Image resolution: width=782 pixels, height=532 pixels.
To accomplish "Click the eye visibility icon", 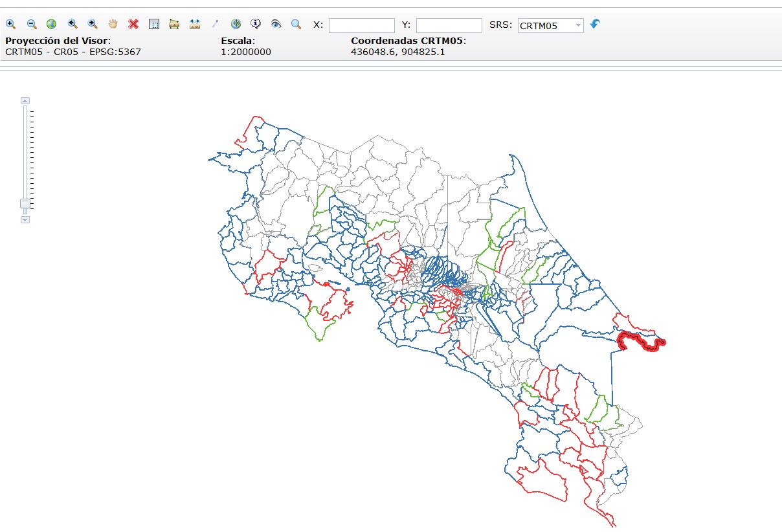I will pyautogui.click(x=276, y=24).
